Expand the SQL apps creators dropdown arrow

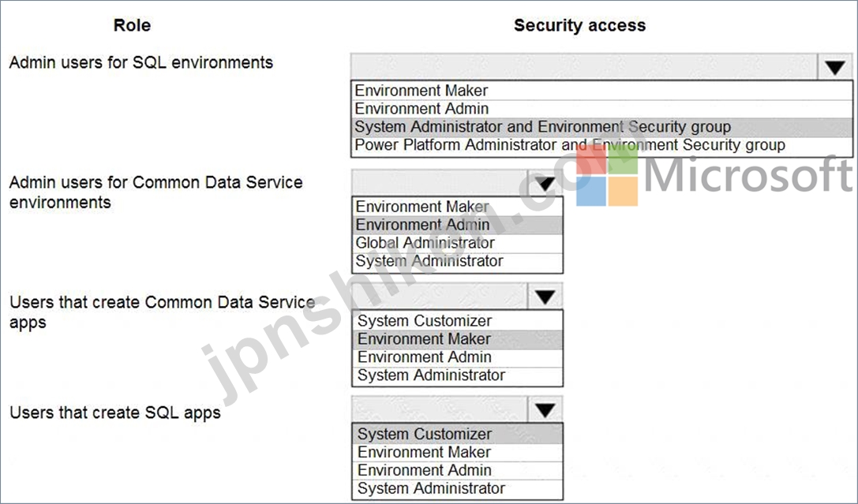pyautogui.click(x=545, y=410)
